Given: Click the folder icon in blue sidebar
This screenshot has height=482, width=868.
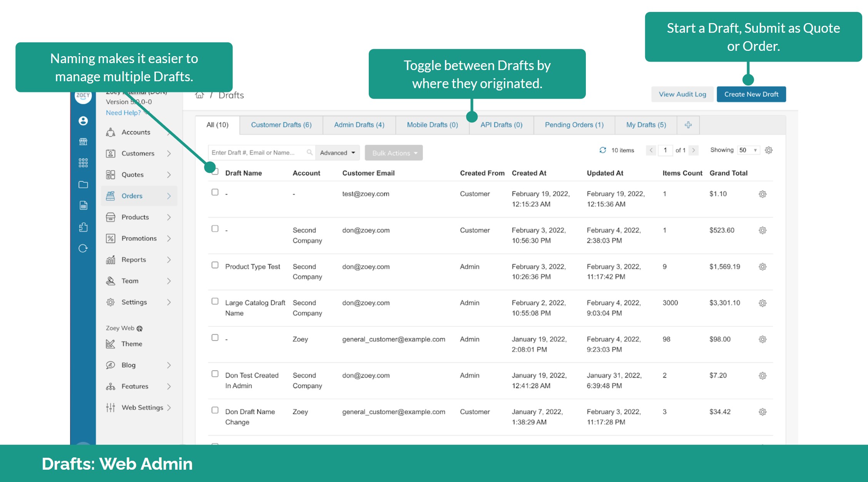Looking at the screenshot, I should [83, 184].
